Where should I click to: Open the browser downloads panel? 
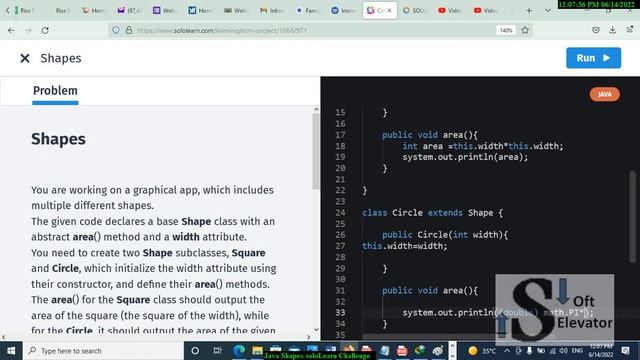click(612, 30)
